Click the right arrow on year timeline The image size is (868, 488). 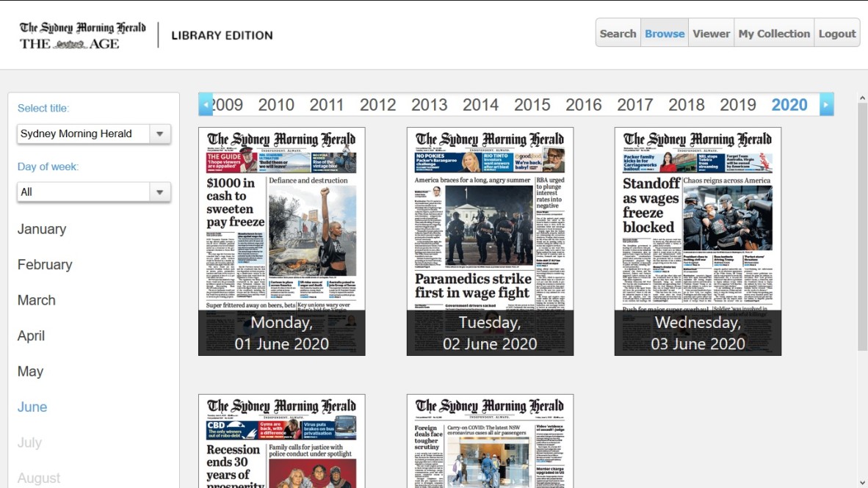(x=826, y=104)
